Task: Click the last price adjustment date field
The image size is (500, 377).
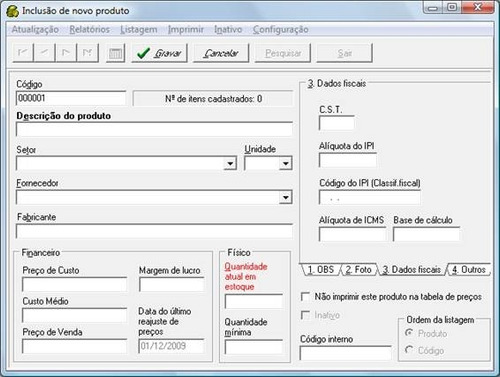Action: [171, 346]
